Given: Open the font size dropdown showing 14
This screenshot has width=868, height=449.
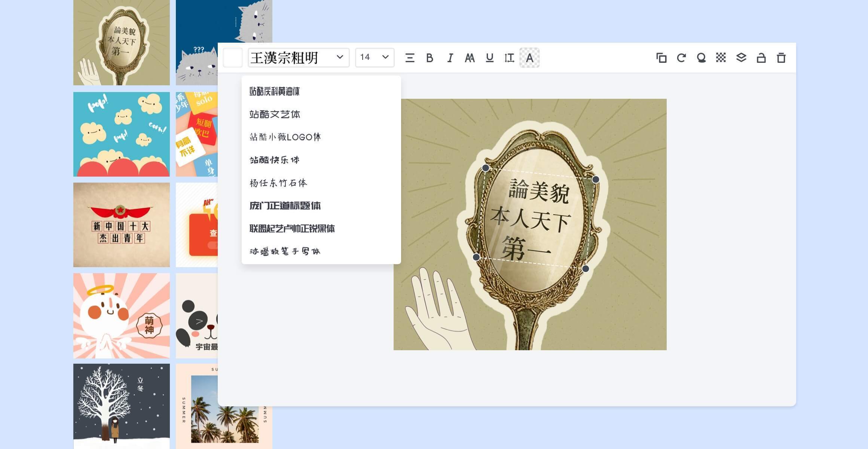Looking at the screenshot, I should point(374,58).
